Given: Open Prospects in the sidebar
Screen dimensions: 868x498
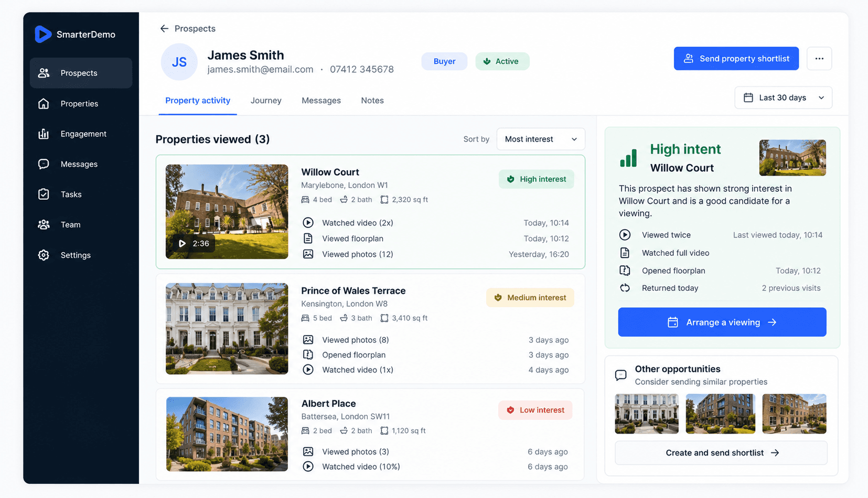Looking at the screenshot, I should tap(81, 73).
